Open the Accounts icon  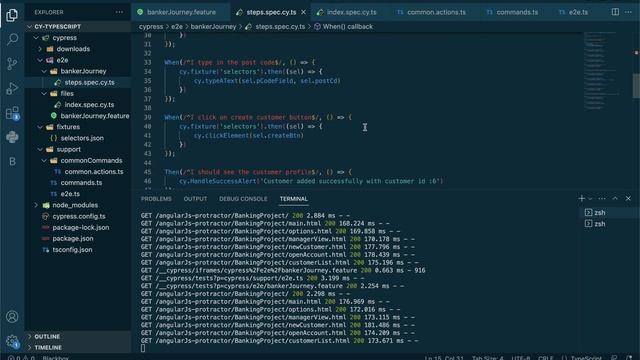[12, 317]
